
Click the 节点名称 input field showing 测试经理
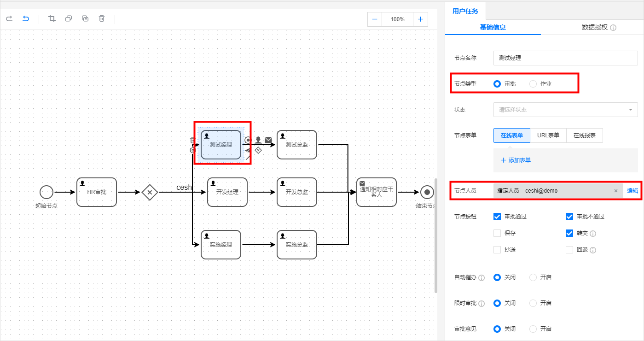tap(565, 58)
